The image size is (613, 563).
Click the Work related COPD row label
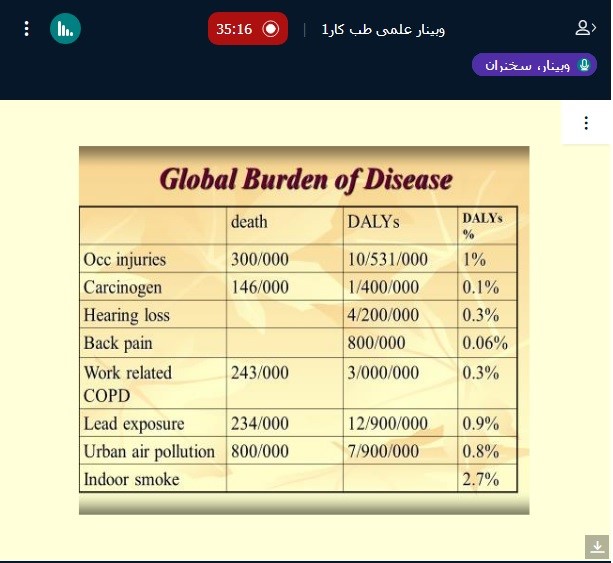(x=128, y=383)
